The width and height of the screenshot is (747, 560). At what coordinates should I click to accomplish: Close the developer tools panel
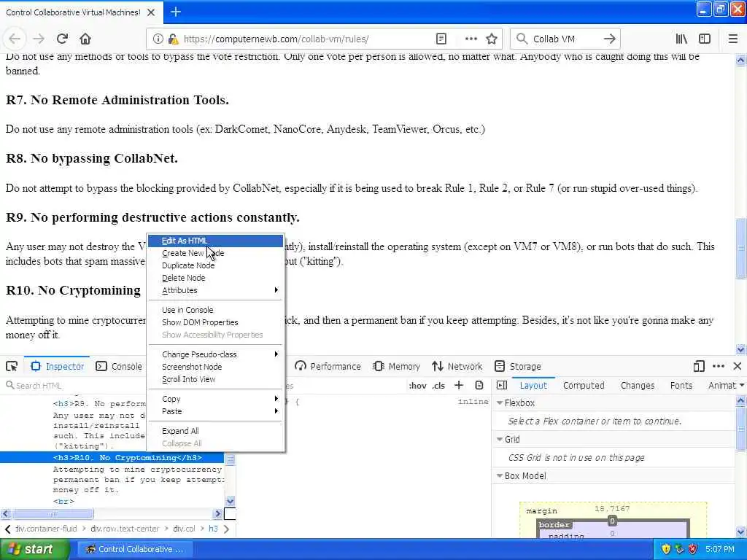point(738,366)
